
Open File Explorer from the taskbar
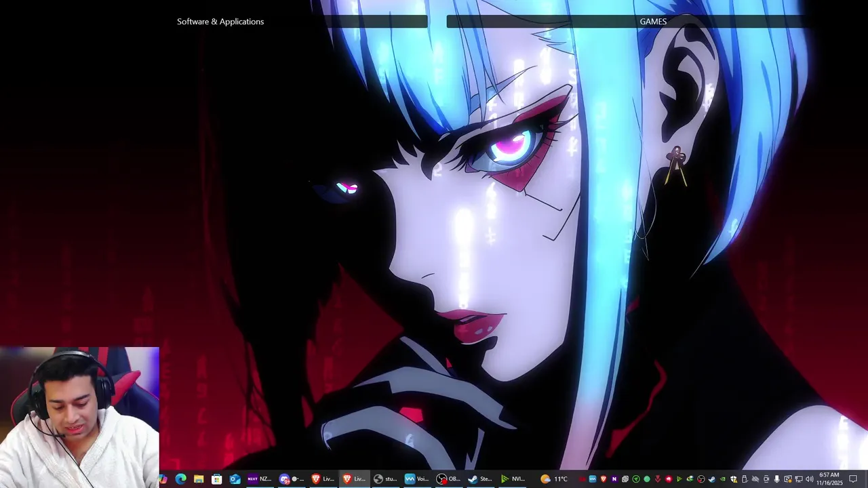199,479
